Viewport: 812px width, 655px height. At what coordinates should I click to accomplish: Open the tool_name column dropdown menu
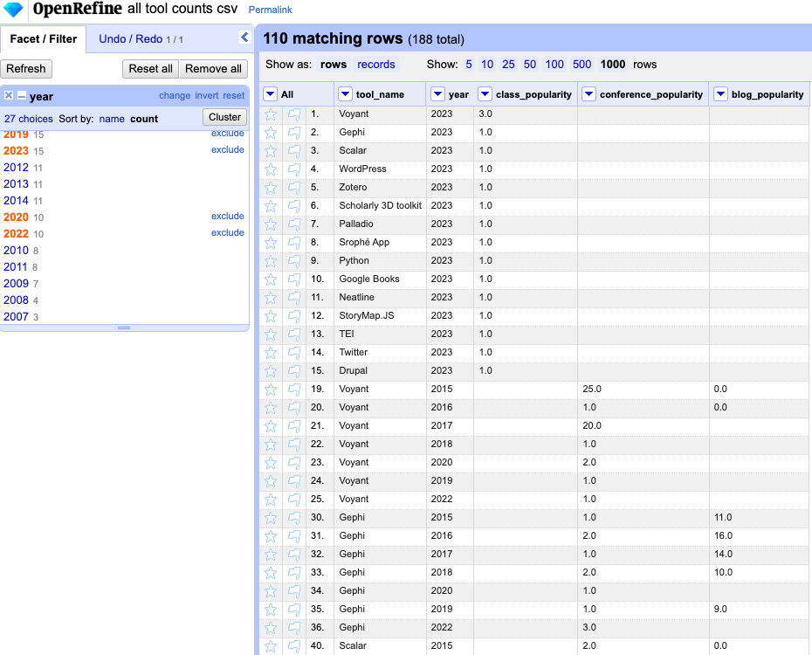tap(346, 94)
